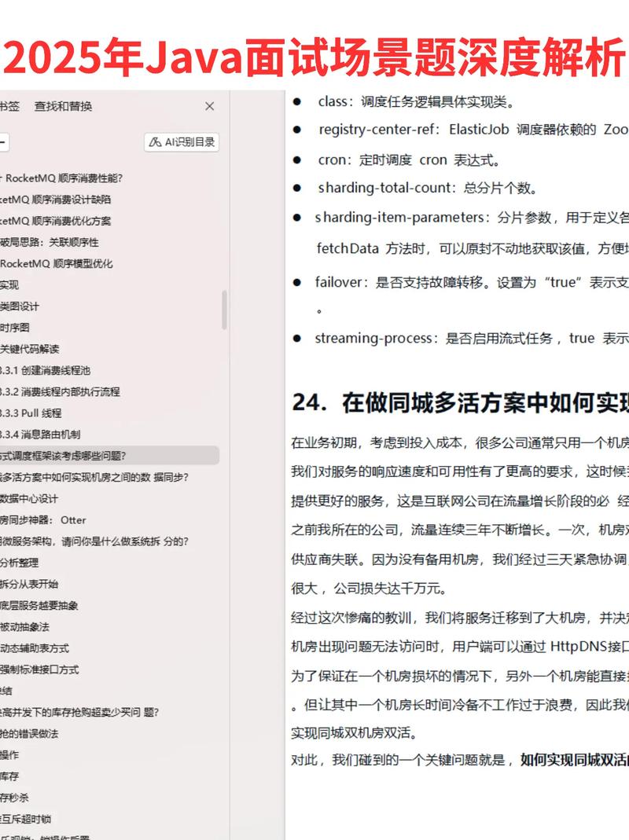Jump to '关键代码解读' section

(30, 349)
